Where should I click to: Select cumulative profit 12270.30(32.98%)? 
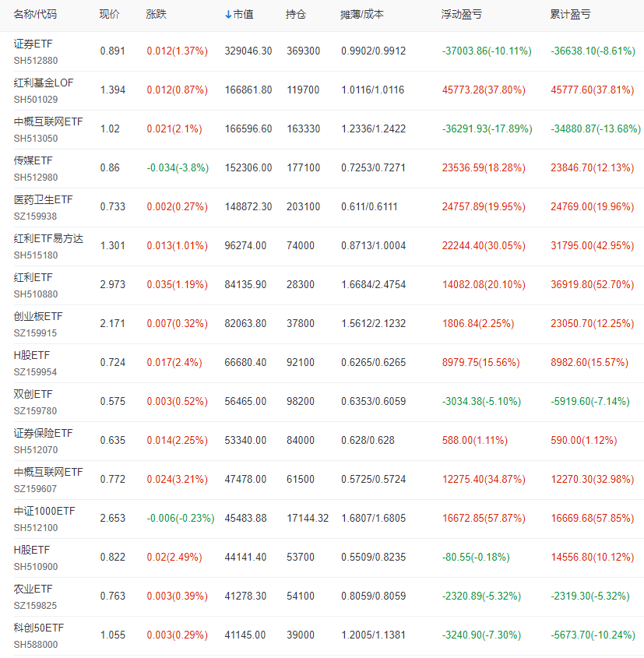coord(593,480)
